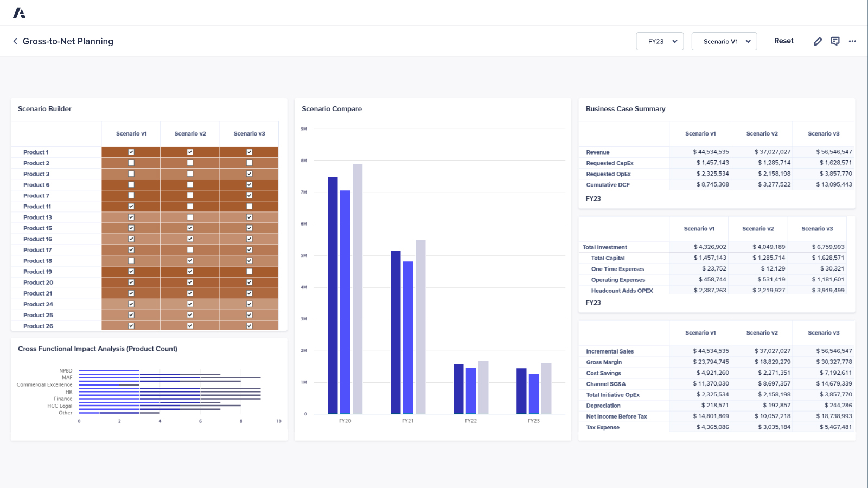
Task: Open edit mode with the pencil icon
Action: [818, 41]
